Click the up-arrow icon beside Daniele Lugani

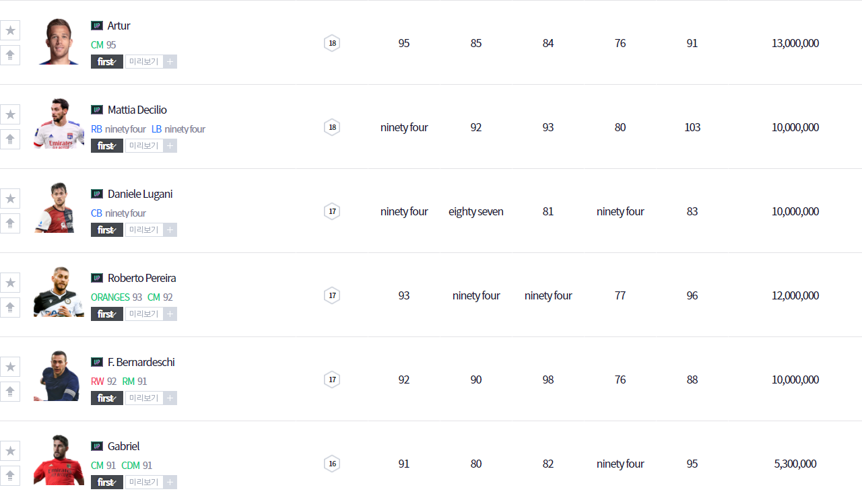pos(10,223)
